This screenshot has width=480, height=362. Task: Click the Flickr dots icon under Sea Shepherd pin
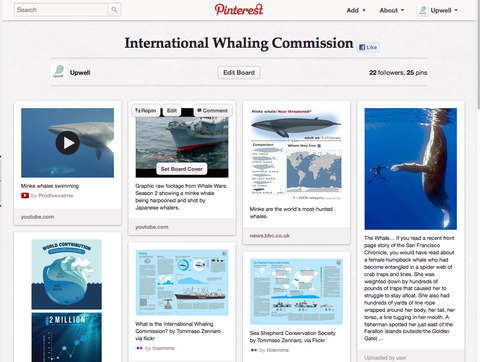[x=254, y=350]
